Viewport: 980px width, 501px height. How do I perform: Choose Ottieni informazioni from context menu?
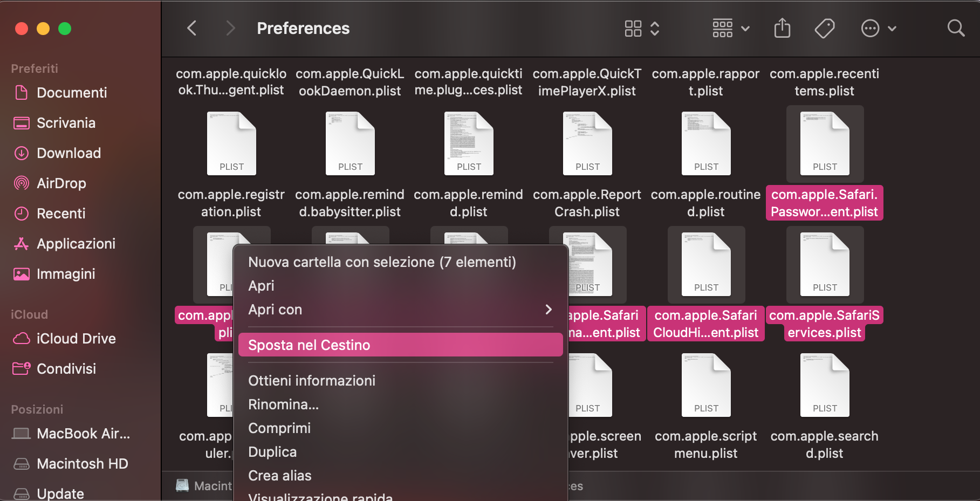pyautogui.click(x=312, y=380)
